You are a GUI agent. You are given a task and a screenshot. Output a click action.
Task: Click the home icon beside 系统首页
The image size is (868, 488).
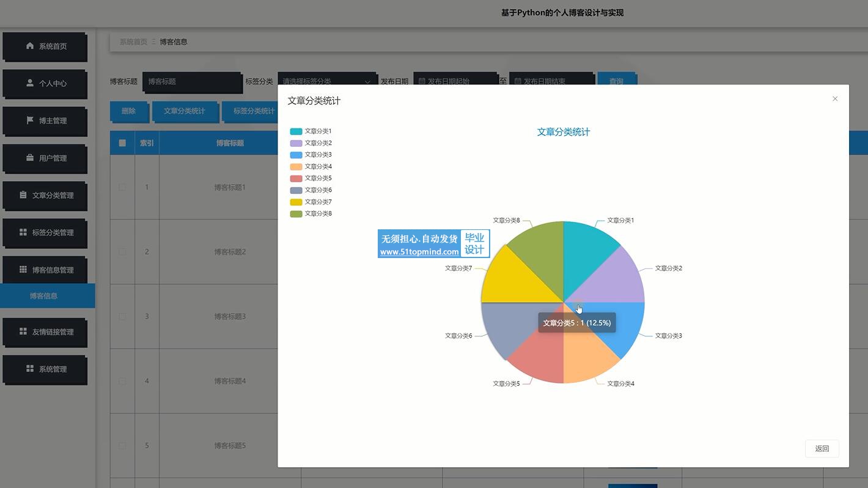30,46
